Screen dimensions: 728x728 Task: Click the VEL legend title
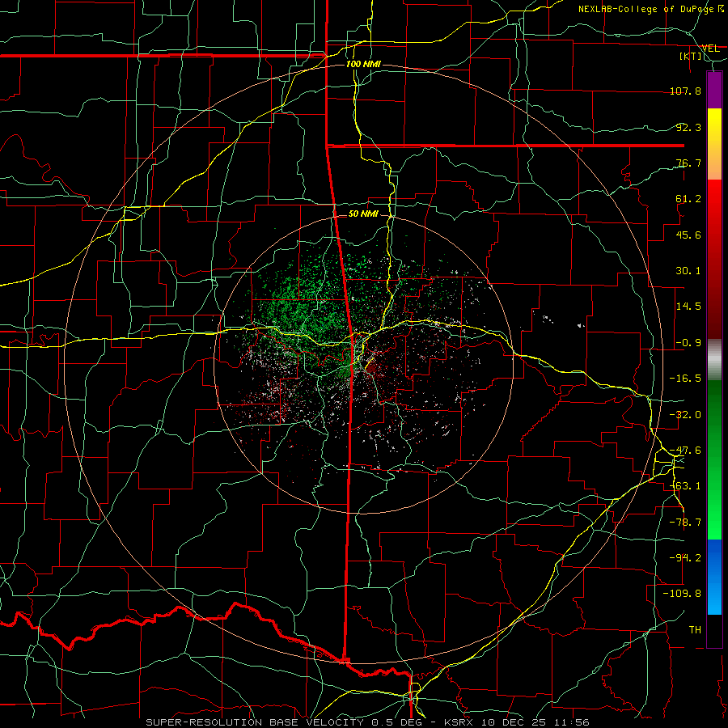coord(710,48)
